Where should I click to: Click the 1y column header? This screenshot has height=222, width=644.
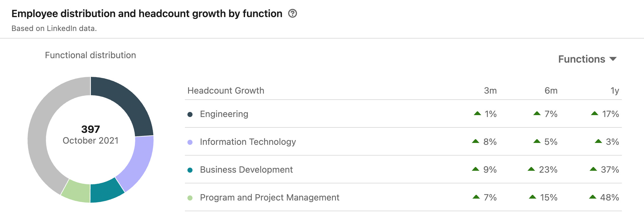[x=615, y=91]
